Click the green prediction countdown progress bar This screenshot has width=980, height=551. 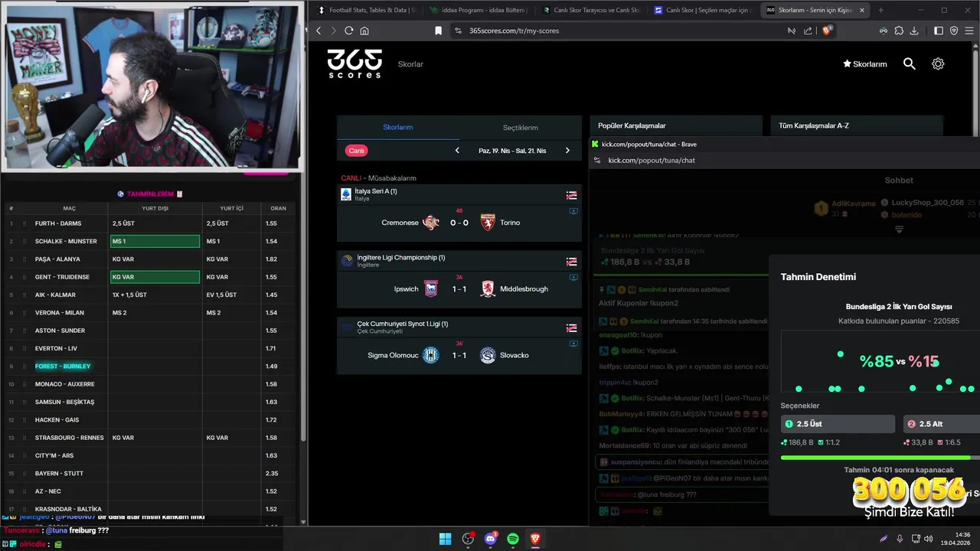(880, 458)
